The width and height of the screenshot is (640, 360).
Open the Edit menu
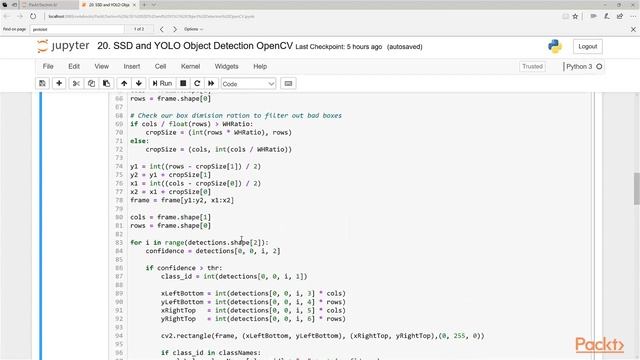[x=74, y=66]
